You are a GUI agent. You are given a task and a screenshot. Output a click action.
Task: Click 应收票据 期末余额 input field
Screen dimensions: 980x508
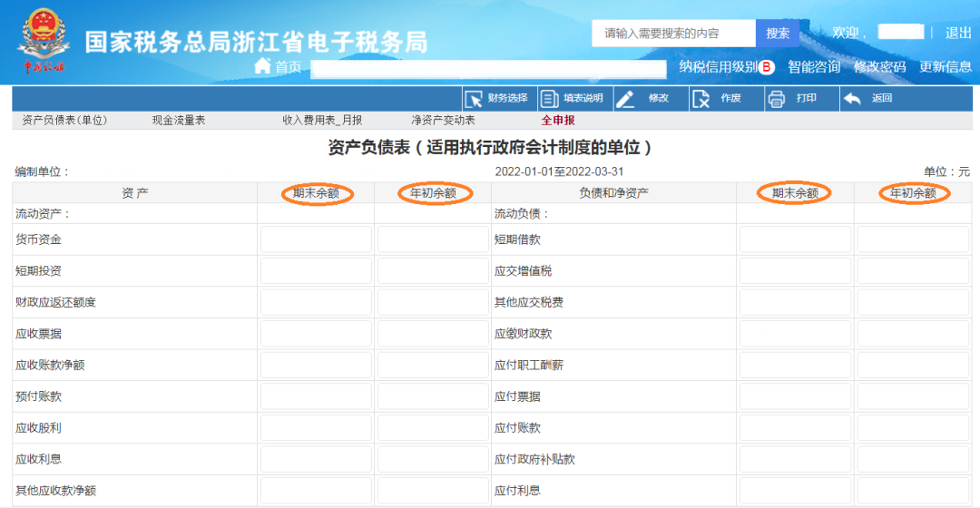(317, 334)
